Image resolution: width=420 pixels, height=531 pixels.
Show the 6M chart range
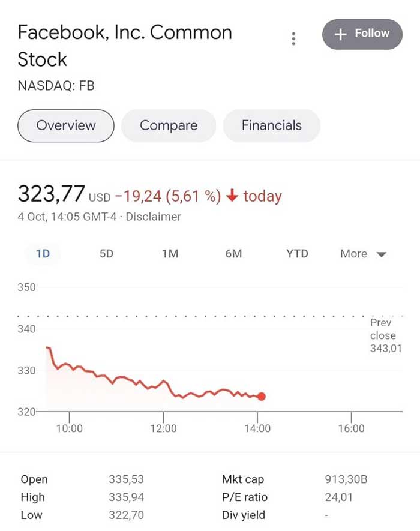pos(233,254)
